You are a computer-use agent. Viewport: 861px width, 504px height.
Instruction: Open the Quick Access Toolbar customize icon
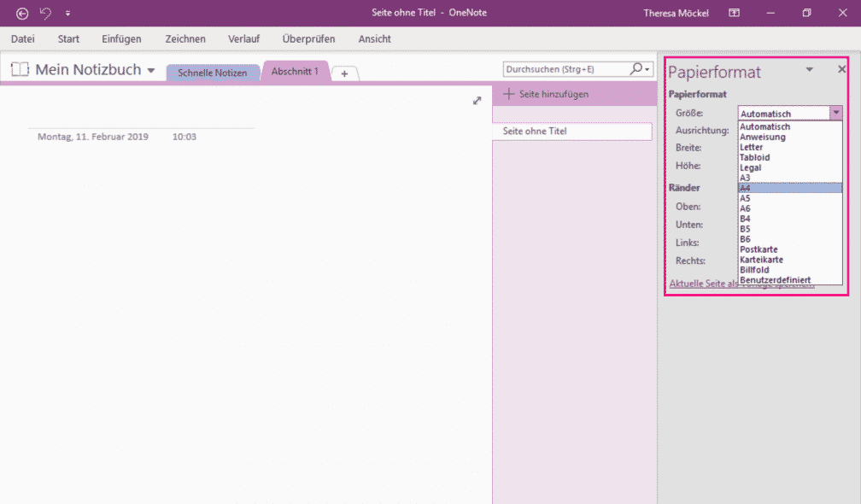(67, 13)
